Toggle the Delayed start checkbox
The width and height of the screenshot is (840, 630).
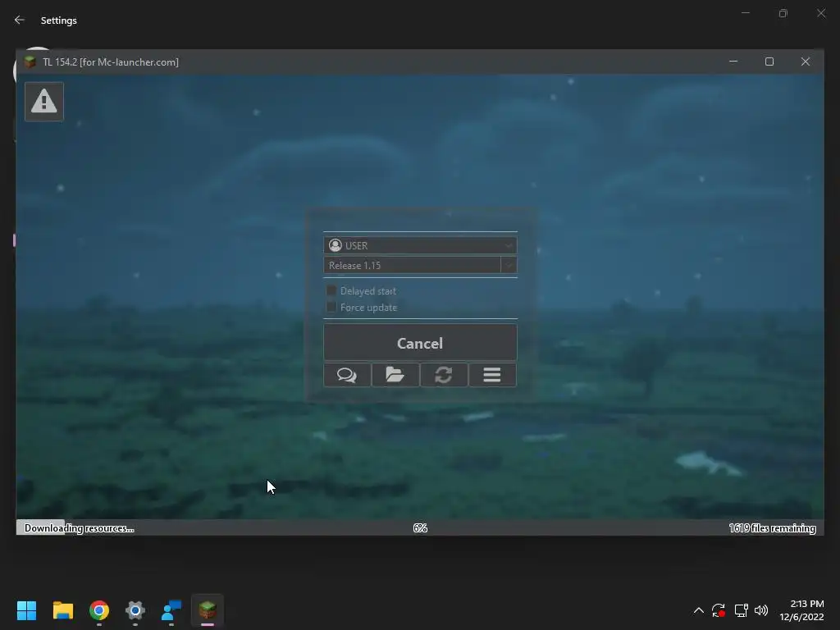coord(331,291)
